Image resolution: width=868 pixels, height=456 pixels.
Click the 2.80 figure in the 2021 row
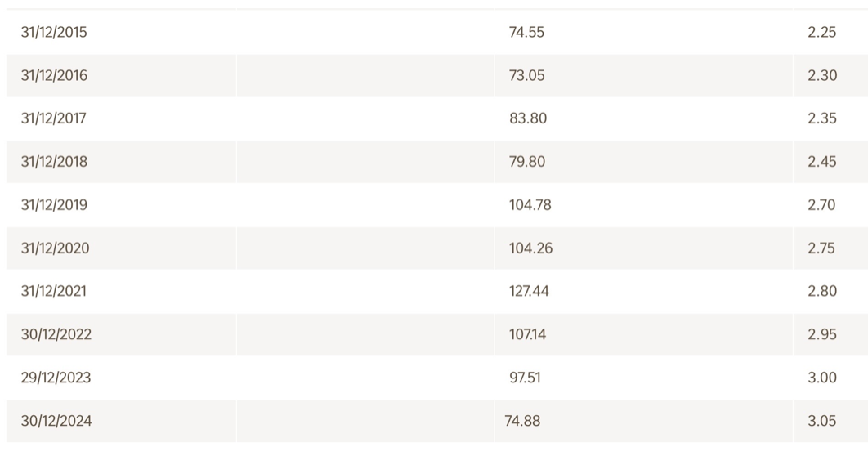(822, 291)
